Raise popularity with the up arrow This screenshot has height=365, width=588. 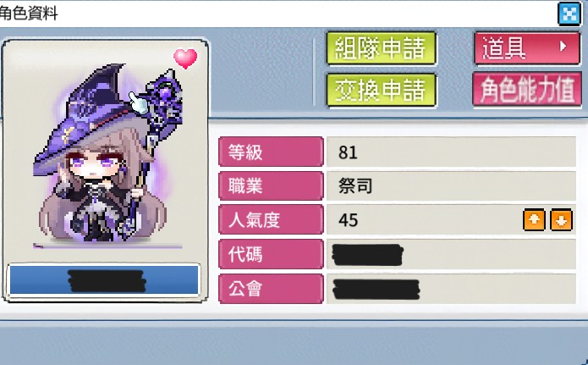tap(534, 219)
